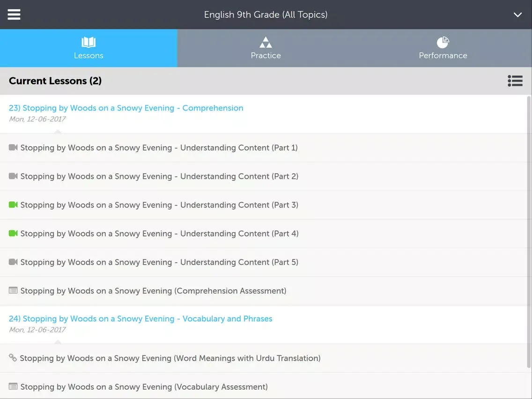The height and width of the screenshot is (399, 532).
Task: Click video icon for Understanding Content Part 2
Action: pyautogui.click(x=13, y=176)
